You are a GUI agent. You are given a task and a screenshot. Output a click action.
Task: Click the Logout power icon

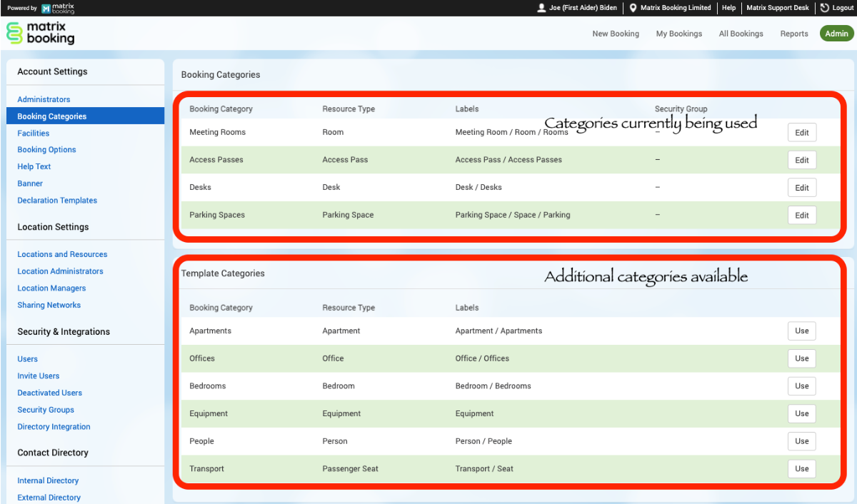pos(825,8)
